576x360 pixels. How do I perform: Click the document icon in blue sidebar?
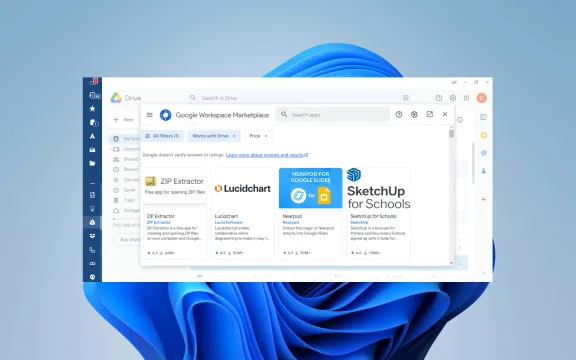93,195
